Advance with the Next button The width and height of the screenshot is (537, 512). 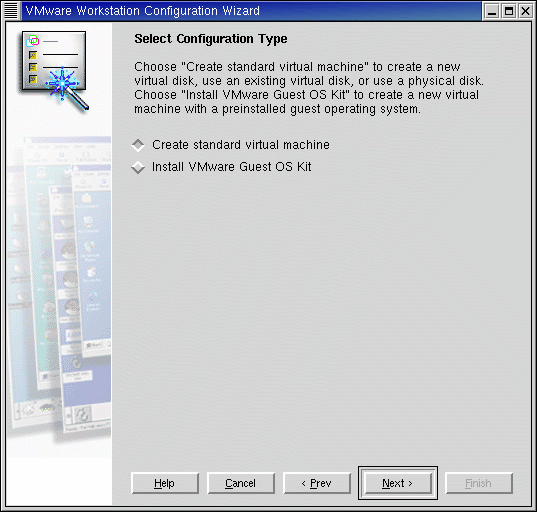(398, 483)
